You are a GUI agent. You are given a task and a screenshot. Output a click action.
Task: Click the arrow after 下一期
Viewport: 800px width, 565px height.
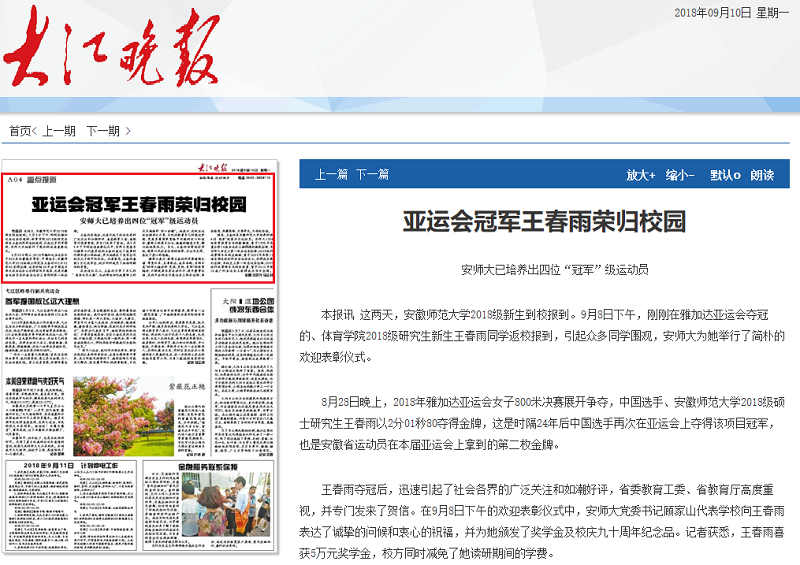[x=128, y=131]
